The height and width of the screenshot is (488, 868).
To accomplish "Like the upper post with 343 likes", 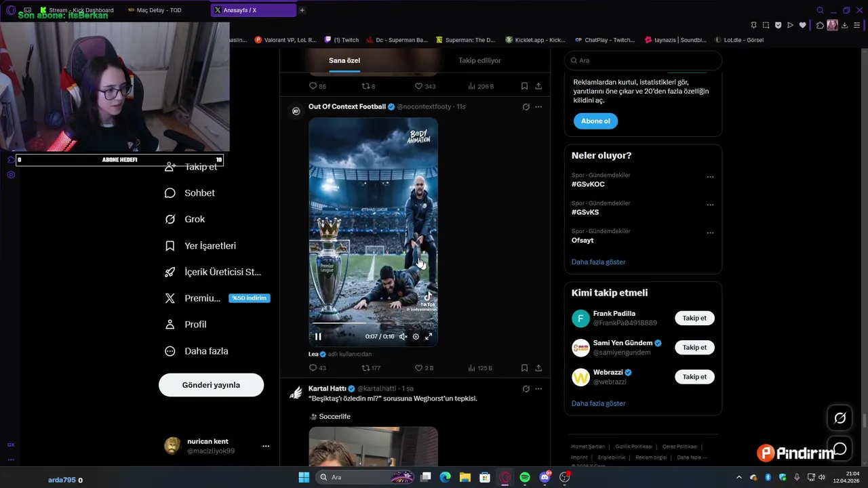I will click(425, 86).
